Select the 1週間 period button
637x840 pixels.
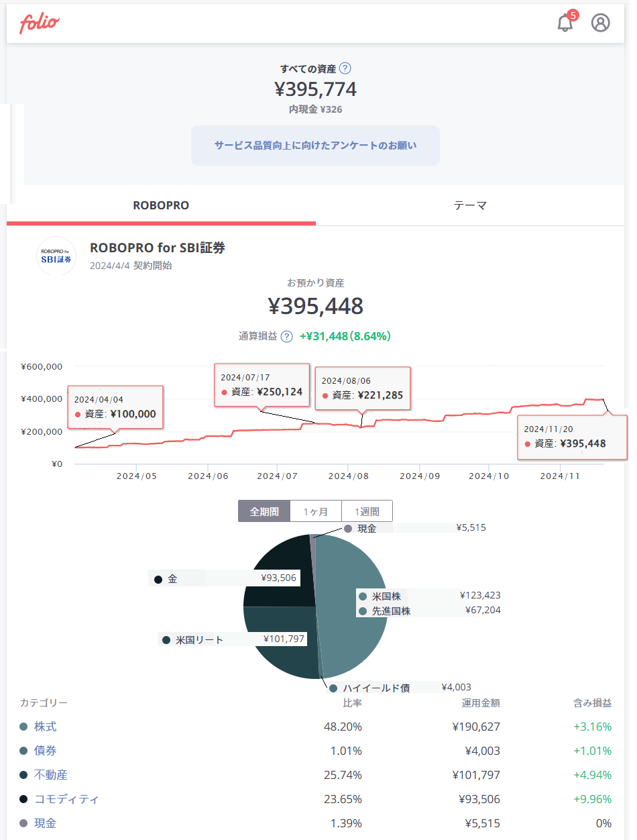pos(367,511)
